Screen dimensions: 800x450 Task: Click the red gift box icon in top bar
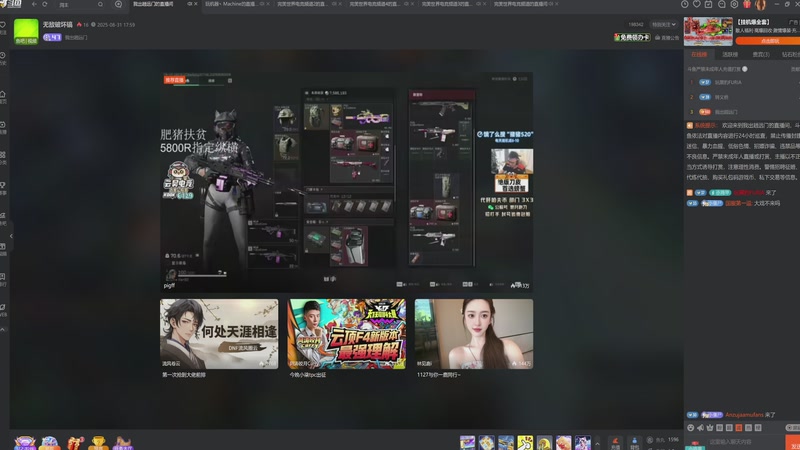click(747, 4)
